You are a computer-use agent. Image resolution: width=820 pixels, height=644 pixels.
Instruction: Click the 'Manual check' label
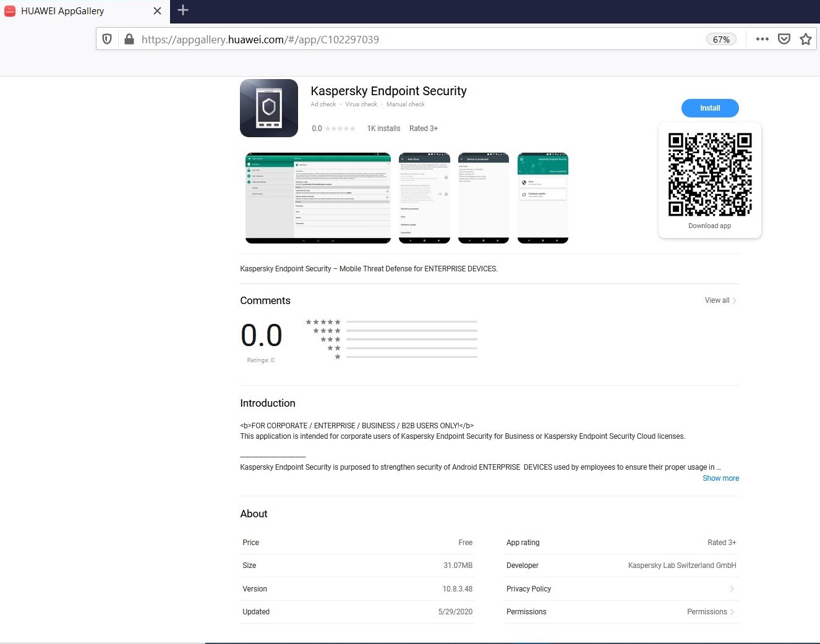pos(406,104)
